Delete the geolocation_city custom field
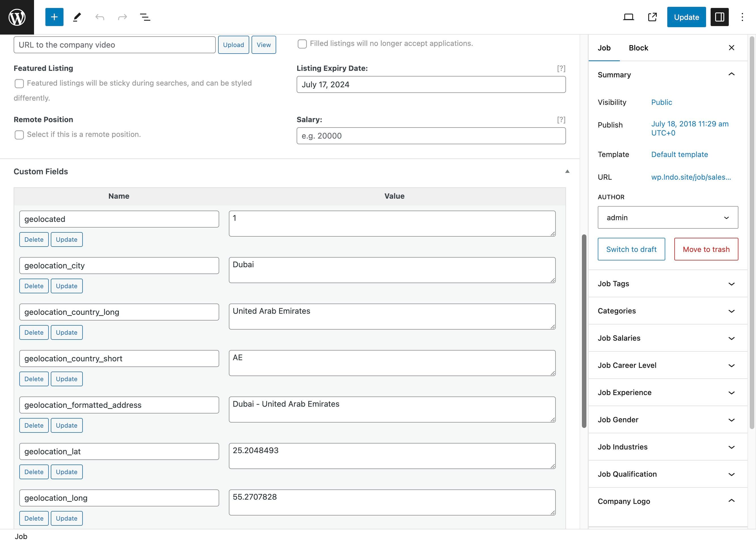This screenshot has height=543, width=756. (x=34, y=286)
